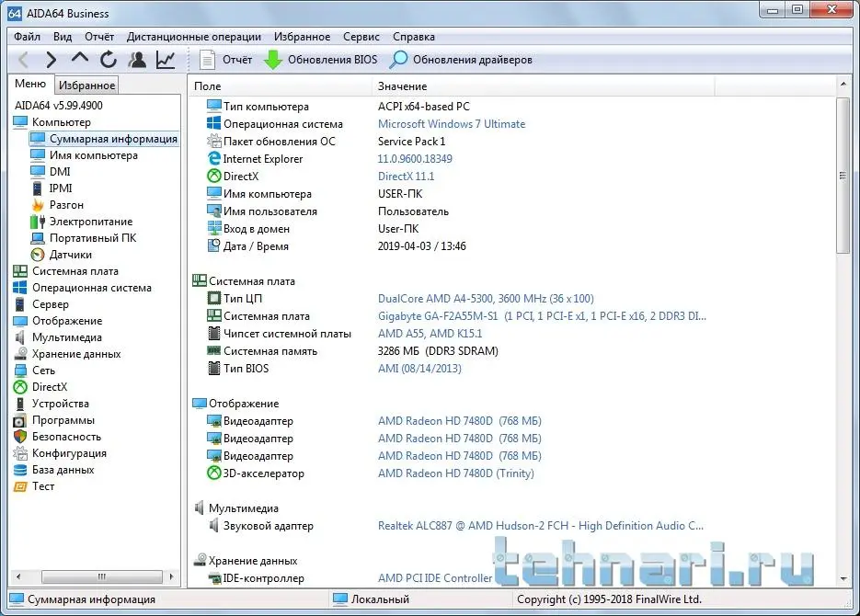Screen dimensions: 860x616
Task: Switch to the Меню tab
Action: tap(30, 84)
